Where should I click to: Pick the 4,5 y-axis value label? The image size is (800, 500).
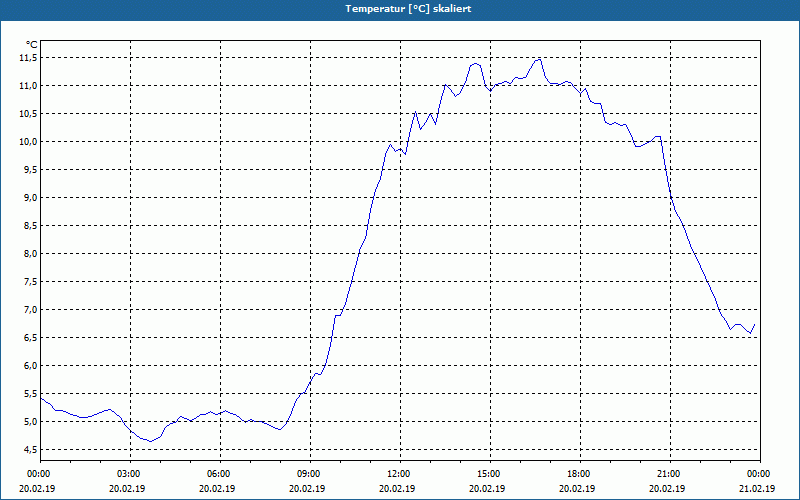[31, 450]
